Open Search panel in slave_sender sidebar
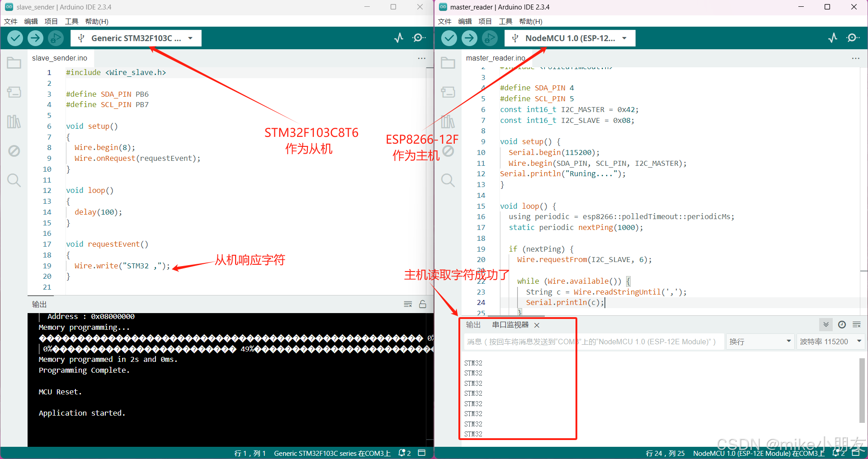This screenshot has height=459, width=868. 14,180
